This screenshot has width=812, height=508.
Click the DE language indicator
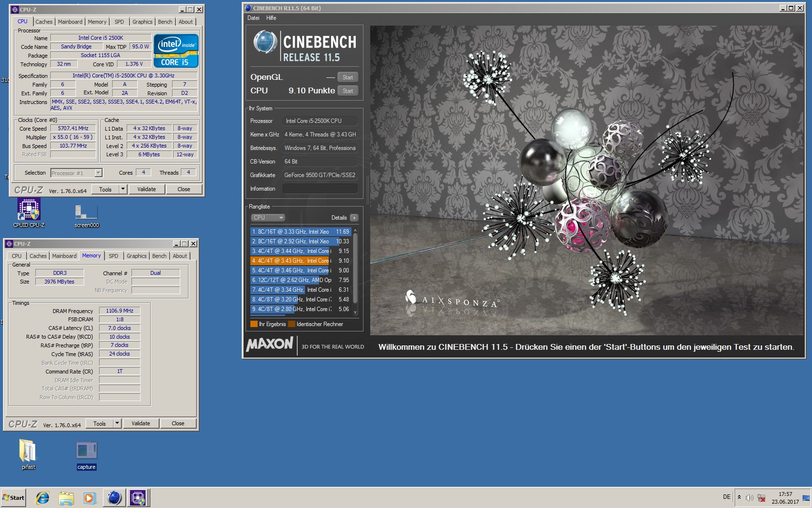[726, 497]
